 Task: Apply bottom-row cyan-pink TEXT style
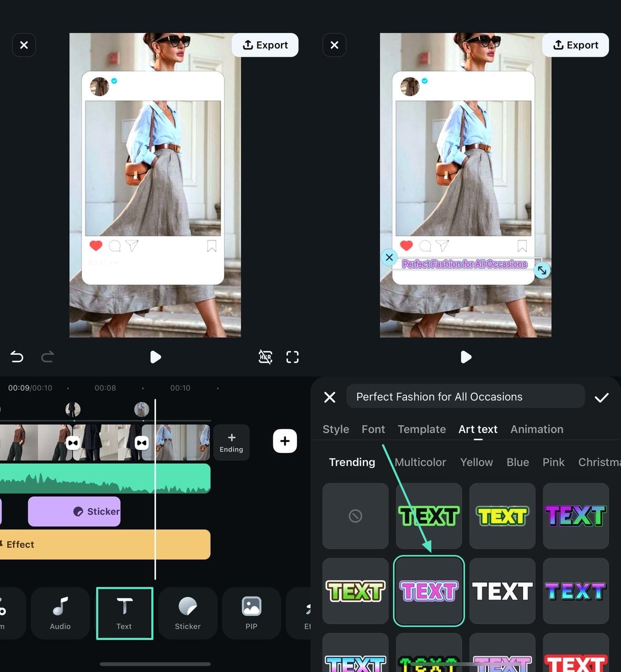356,653
